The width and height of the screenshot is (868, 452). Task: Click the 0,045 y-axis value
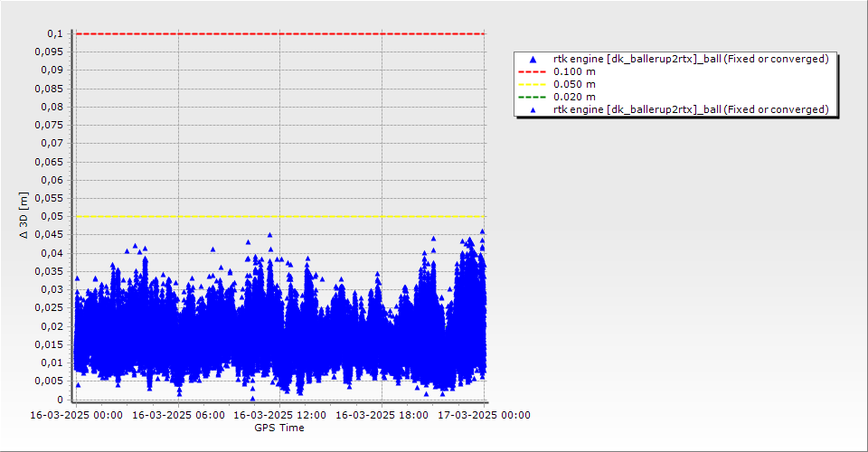point(49,234)
